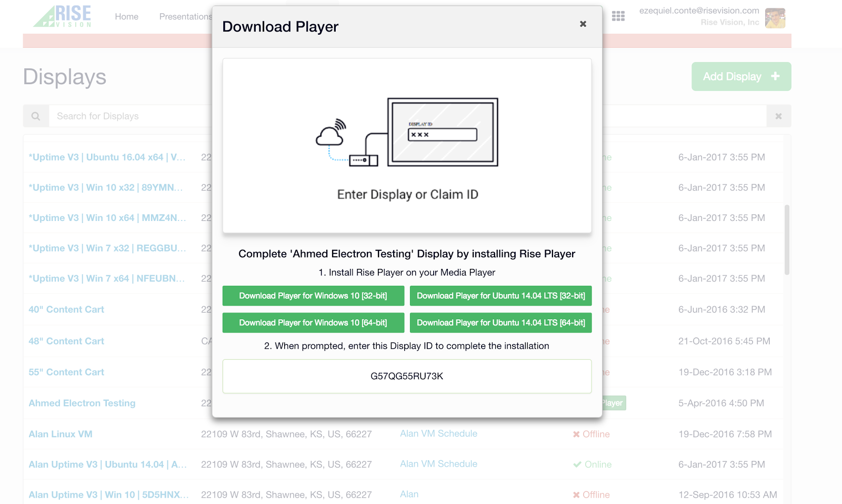Open the Ahmed Electron Testing display
Image resolution: width=842 pixels, height=504 pixels.
[82, 404]
